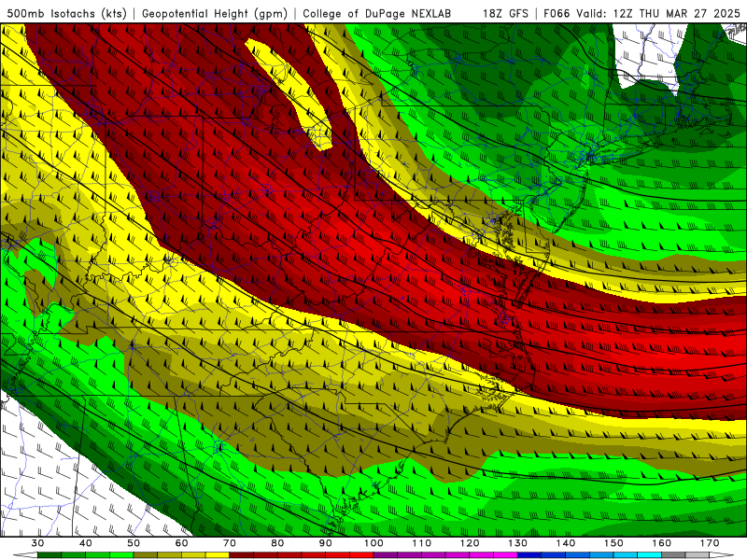Pick the dark purple swatch starting at 100
This screenshot has width=747, height=560.
click(386, 555)
